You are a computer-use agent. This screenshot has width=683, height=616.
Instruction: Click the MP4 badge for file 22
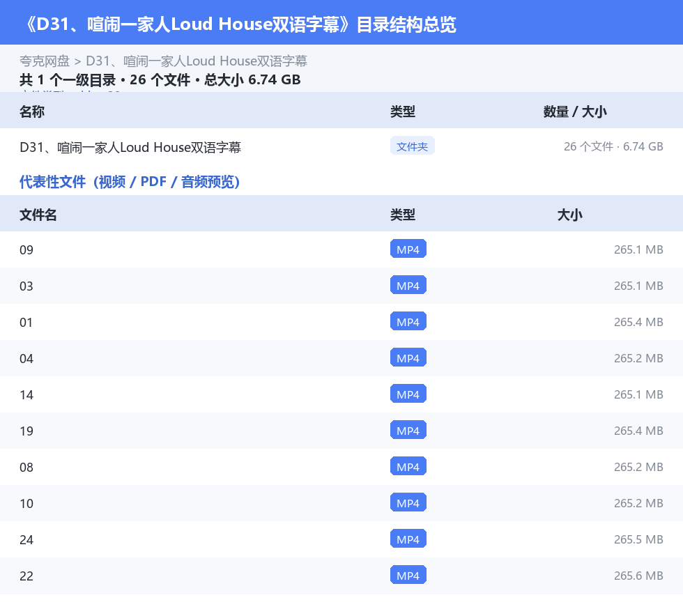(408, 575)
